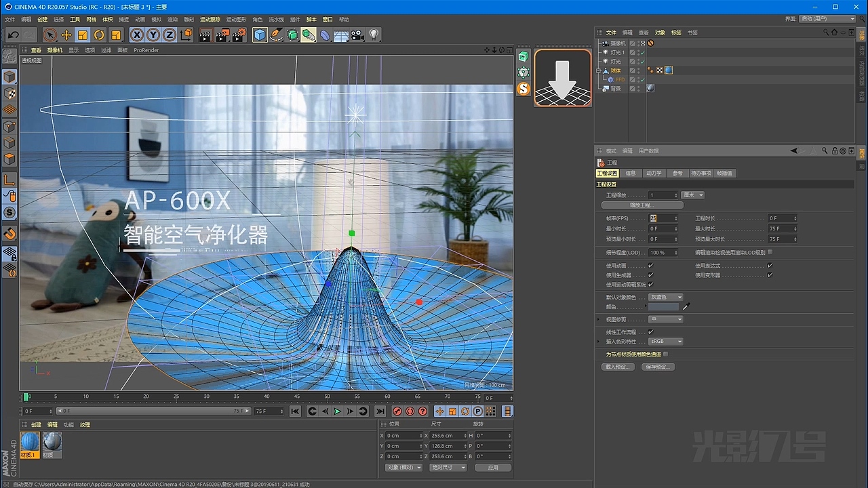Open Render to Picture Viewer
The image size is (868, 488).
[222, 35]
